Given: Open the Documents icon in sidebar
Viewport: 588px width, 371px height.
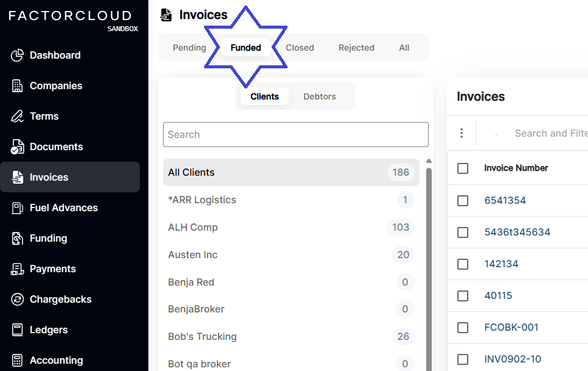Looking at the screenshot, I should (17, 147).
